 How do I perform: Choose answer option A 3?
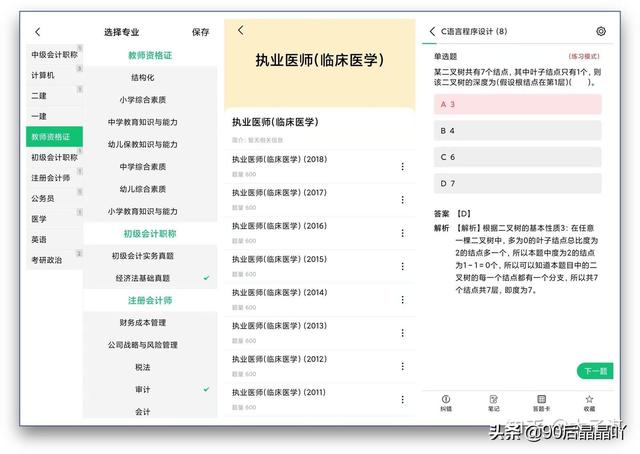click(x=517, y=105)
